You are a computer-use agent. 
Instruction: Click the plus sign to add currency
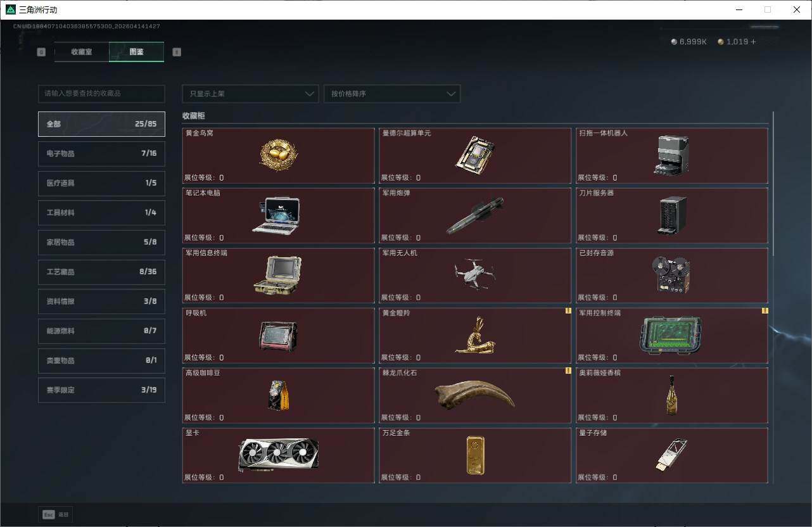click(x=753, y=42)
